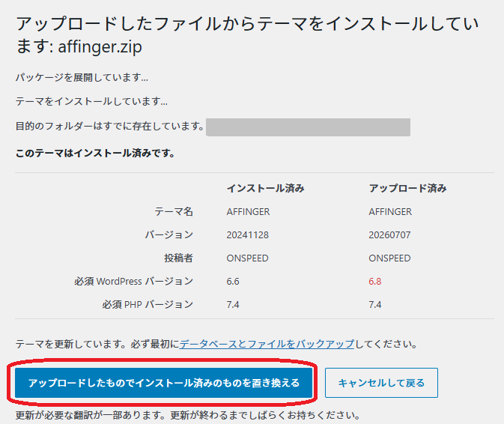Click the page heading mentioning affinger.zip
Viewport: 504px width, 424px height.
[x=247, y=35]
